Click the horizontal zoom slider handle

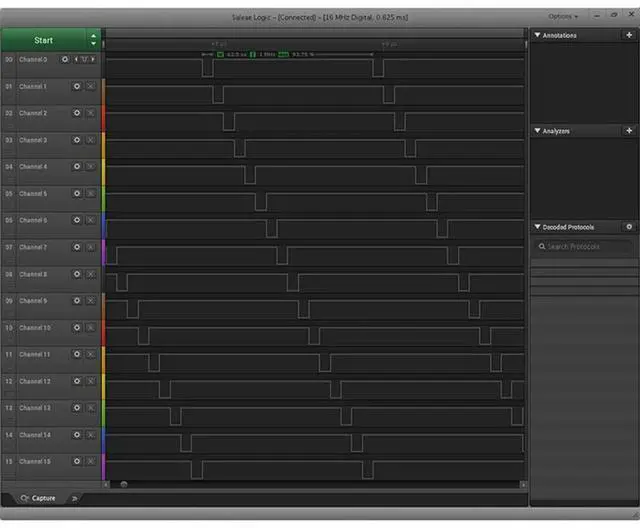tap(124, 484)
